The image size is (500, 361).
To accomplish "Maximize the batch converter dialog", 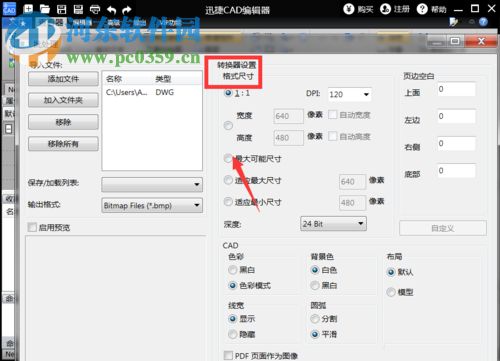I will pyautogui.click(x=455, y=41).
